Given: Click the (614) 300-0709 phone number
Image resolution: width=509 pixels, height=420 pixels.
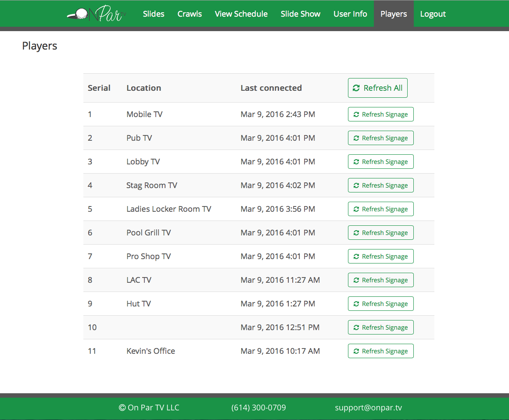Looking at the screenshot, I should [258, 408].
